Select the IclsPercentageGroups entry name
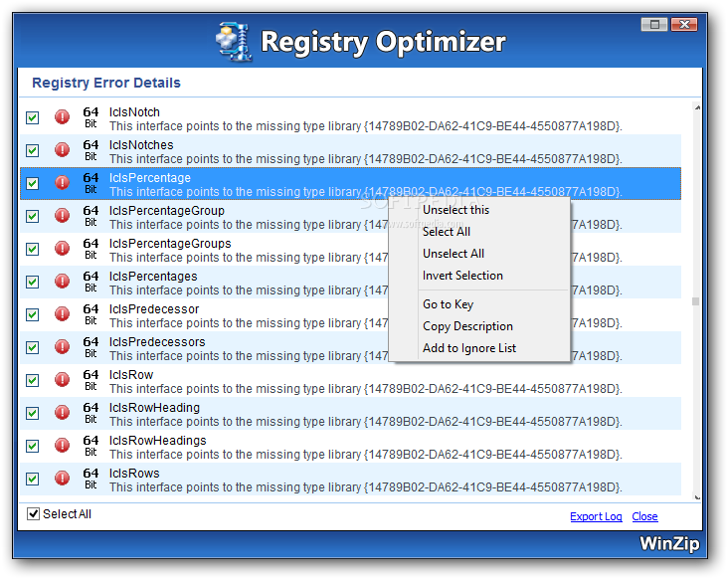 pyautogui.click(x=170, y=244)
